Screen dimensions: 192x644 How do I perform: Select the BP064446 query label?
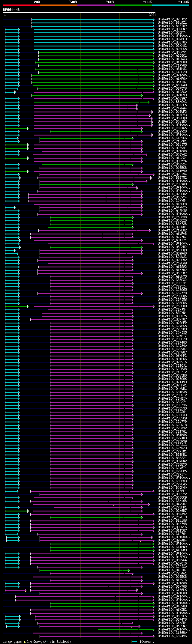click(x=11, y=10)
